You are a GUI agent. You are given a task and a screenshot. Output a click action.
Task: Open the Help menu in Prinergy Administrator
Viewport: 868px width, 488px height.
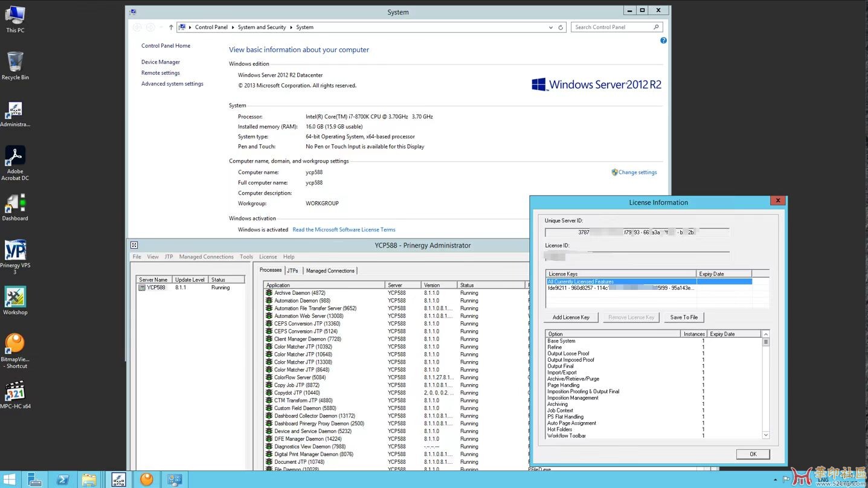click(289, 257)
